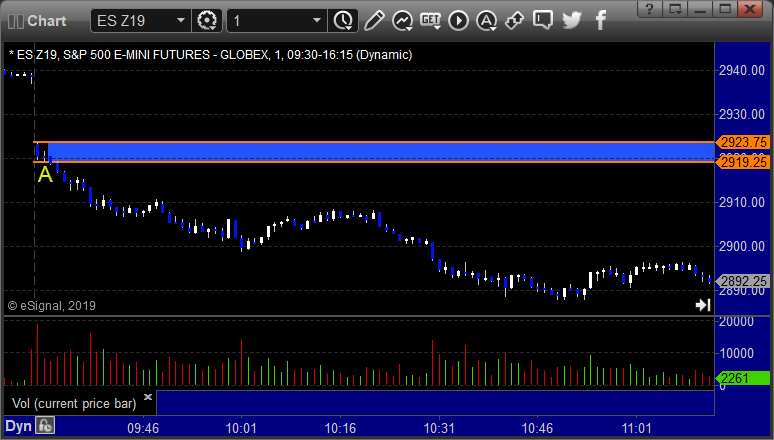Click the 20000 volume axis label
774x440 pixels.
736,321
